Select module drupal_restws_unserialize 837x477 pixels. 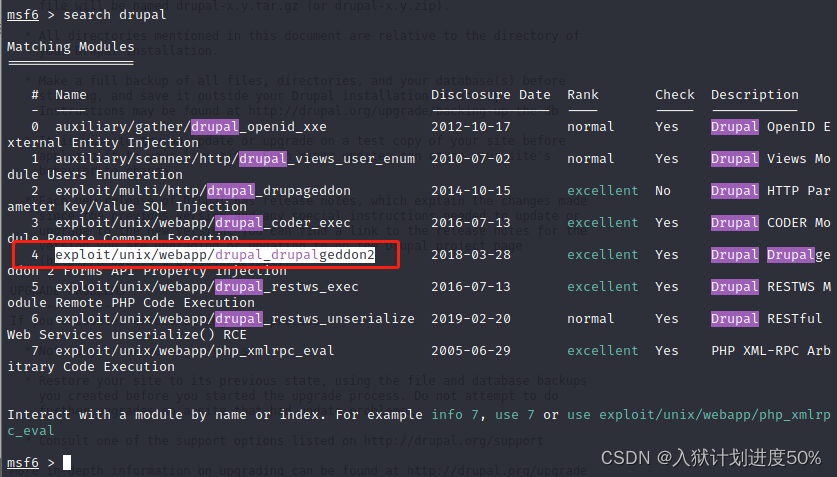235,319
